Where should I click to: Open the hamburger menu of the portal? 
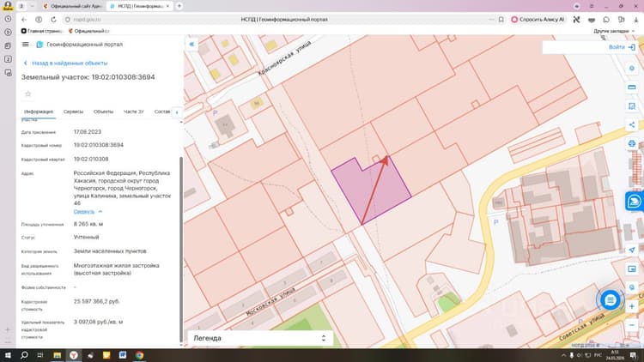pyautogui.click(x=26, y=45)
